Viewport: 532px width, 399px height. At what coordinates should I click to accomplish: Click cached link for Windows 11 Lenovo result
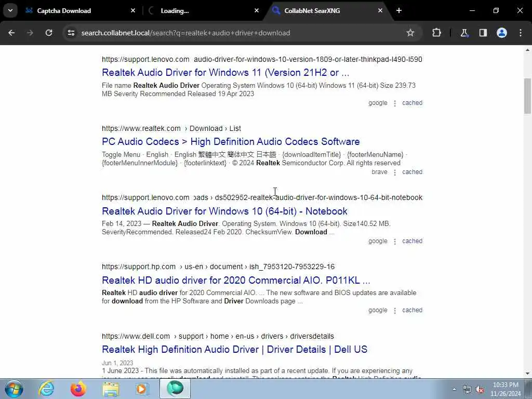pos(412,103)
